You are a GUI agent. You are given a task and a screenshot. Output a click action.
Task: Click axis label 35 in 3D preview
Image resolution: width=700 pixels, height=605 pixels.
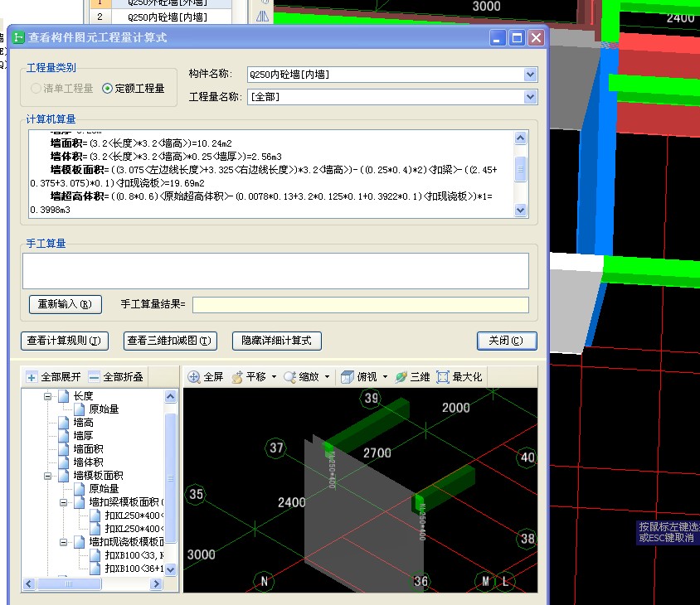(196, 494)
